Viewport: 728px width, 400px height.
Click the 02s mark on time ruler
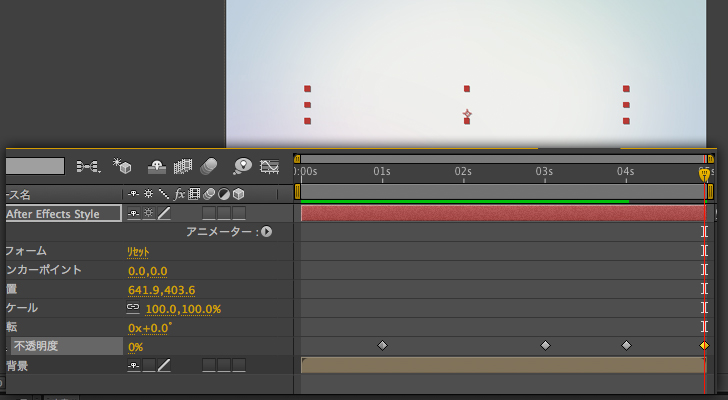point(463,172)
